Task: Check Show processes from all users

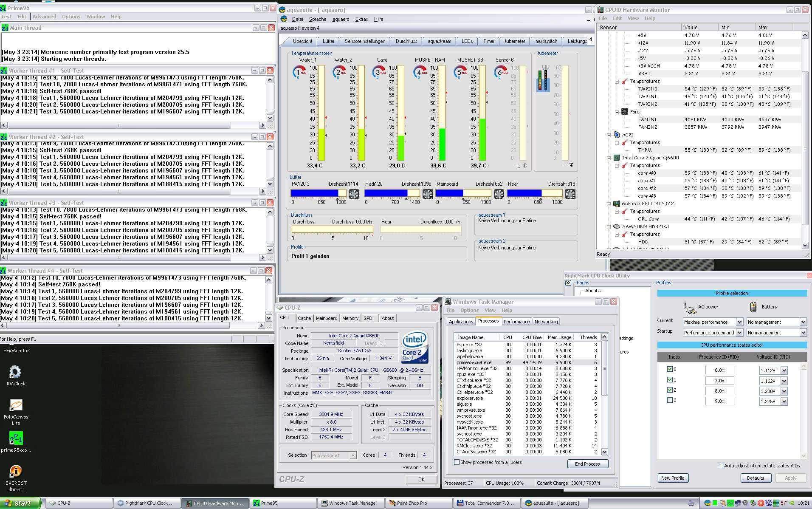Action: click(x=457, y=462)
